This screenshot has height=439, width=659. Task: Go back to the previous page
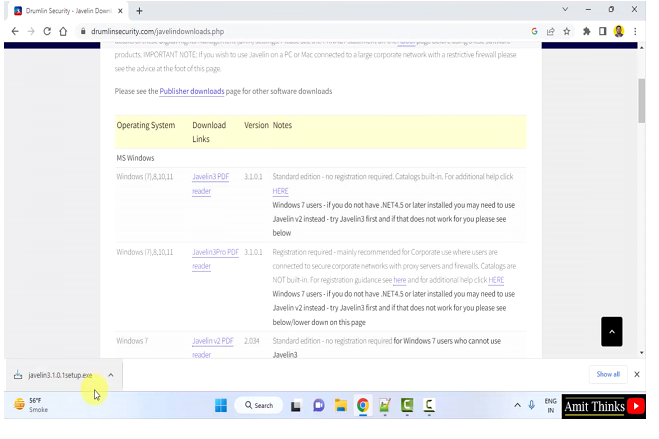(x=15, y=32)
